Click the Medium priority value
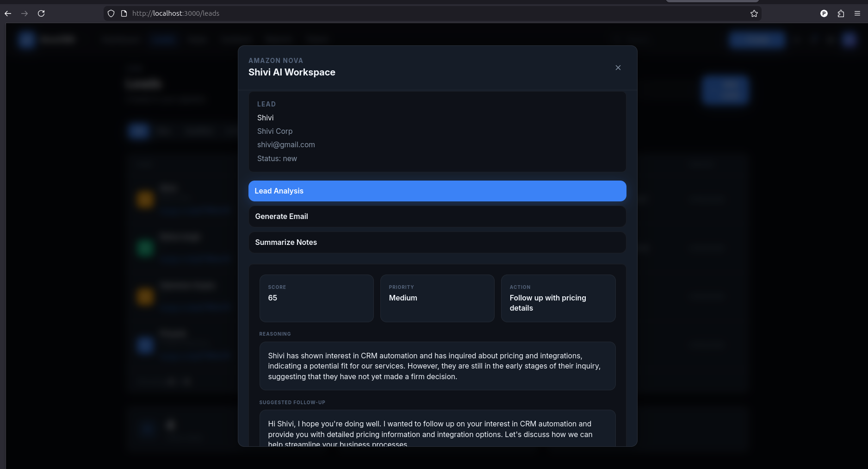The height and width of the screenshot is (469, 868). (403, 298)
